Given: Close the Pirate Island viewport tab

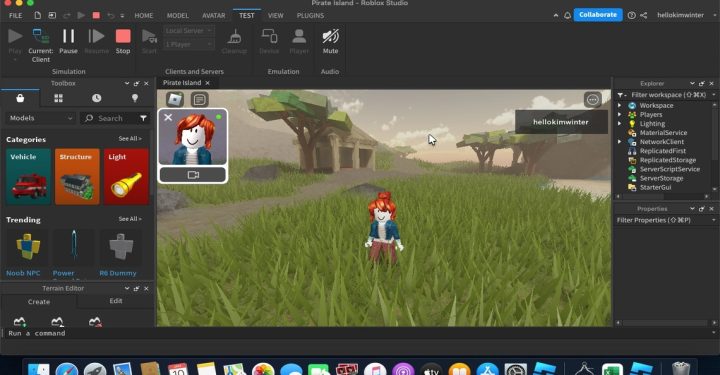Looking at the screenshot, I should coord(208,83).
